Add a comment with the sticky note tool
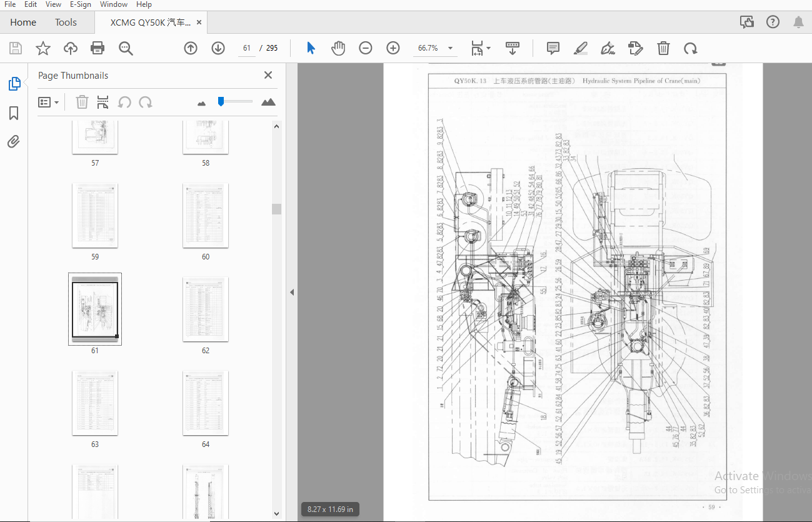Viewport: 812px width, 522px height. coord(553,48)
